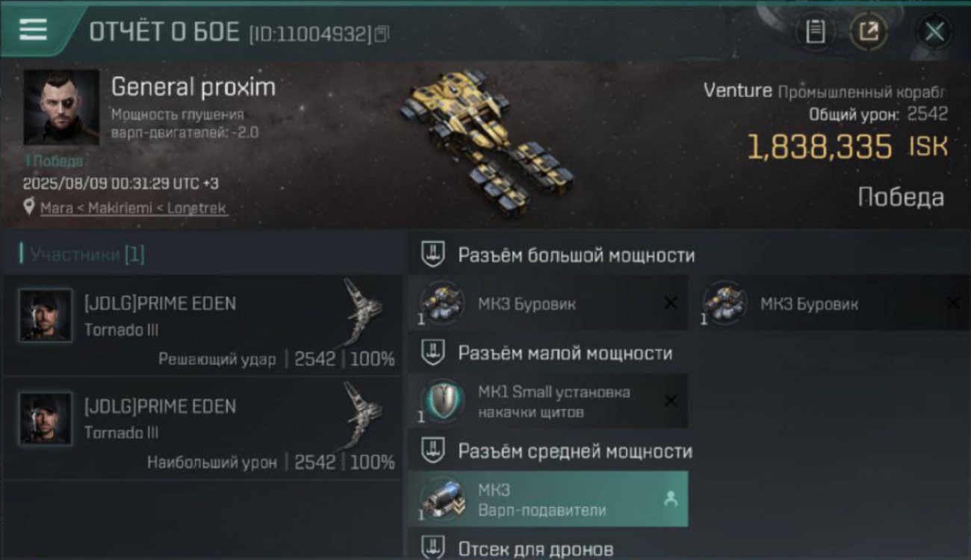Select the first PRIME EDEN pilot avatar

tap(46, 315)
